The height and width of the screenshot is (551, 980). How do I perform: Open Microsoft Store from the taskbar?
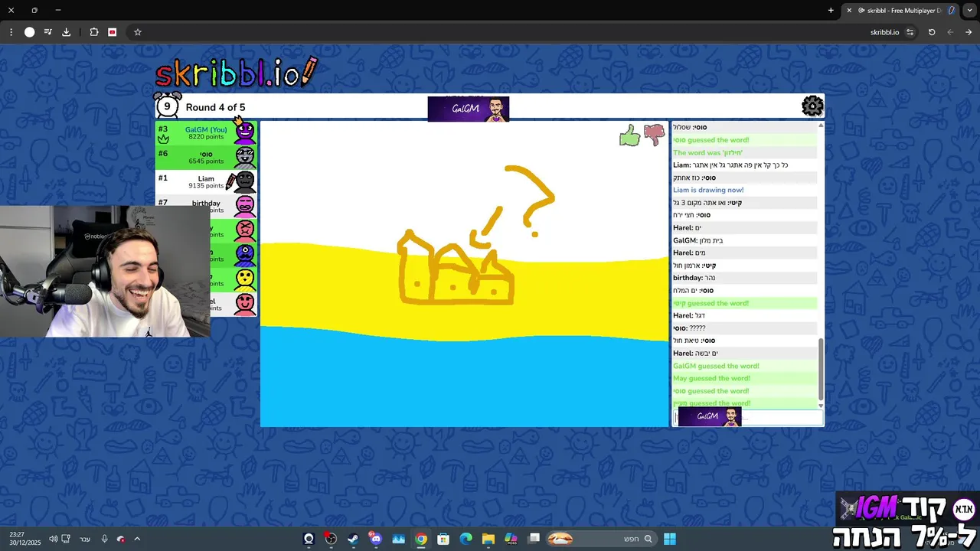(x=443, y=539)
